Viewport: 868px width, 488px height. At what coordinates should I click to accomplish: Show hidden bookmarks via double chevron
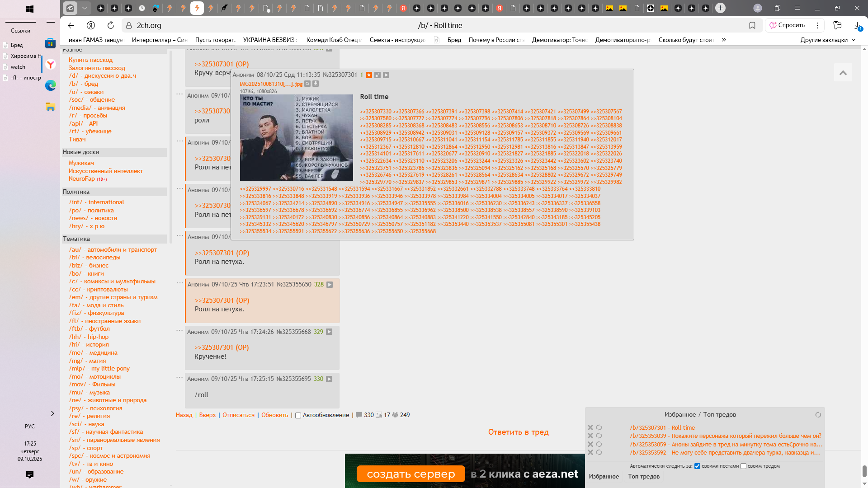tap(724, 40)
